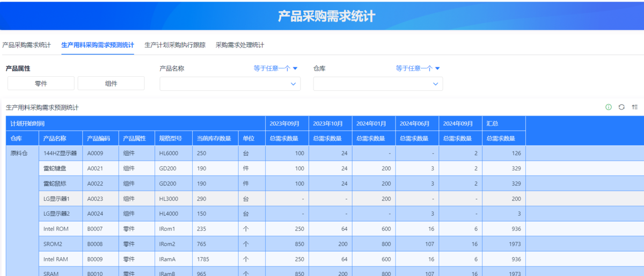This screenshot has height=276, width=644.
Task: Open the 采购需求处理统计 tab
Action: [239, 45]
